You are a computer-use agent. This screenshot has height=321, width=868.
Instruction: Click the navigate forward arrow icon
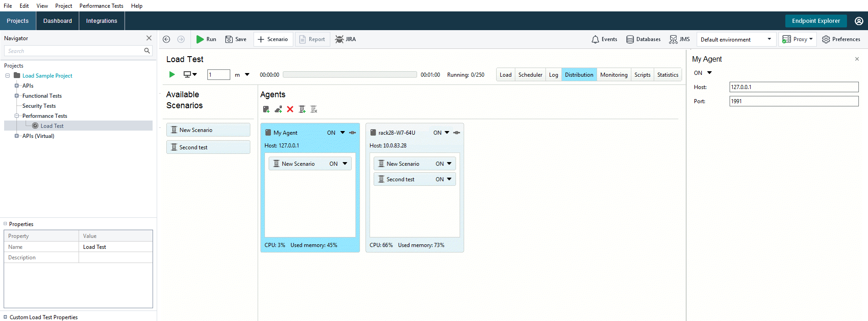(181, 39)
